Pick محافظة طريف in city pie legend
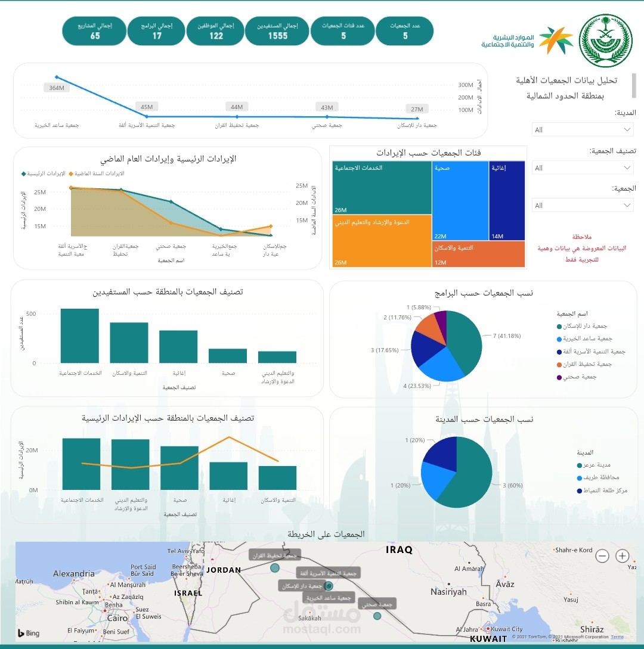The image size is (644, 649). (x=598, y=477)
